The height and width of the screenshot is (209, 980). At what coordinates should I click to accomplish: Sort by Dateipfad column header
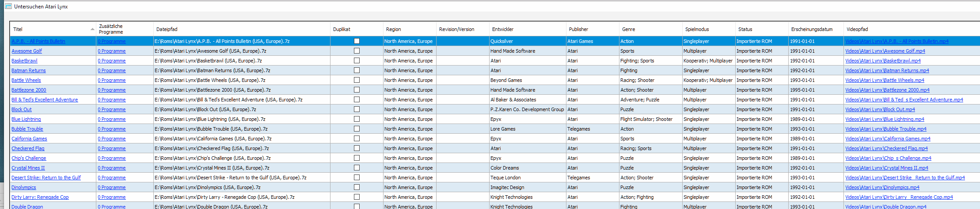pyautogui.click(x=242, y=29)
